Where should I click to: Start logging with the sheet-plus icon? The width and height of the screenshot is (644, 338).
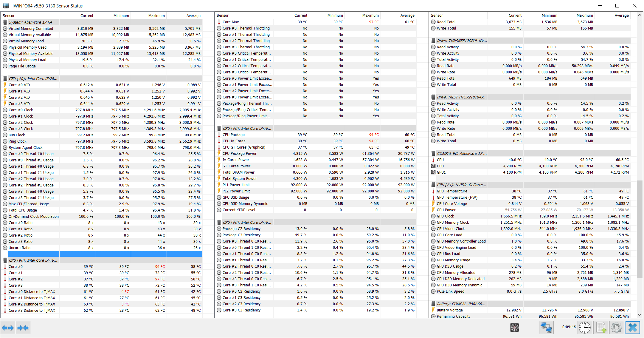pos(600,328)
